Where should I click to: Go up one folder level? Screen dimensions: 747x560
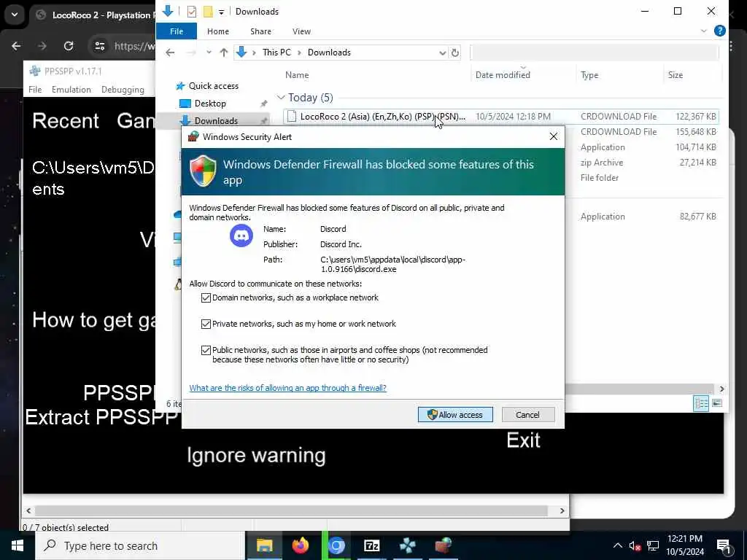tap(224, 52)
